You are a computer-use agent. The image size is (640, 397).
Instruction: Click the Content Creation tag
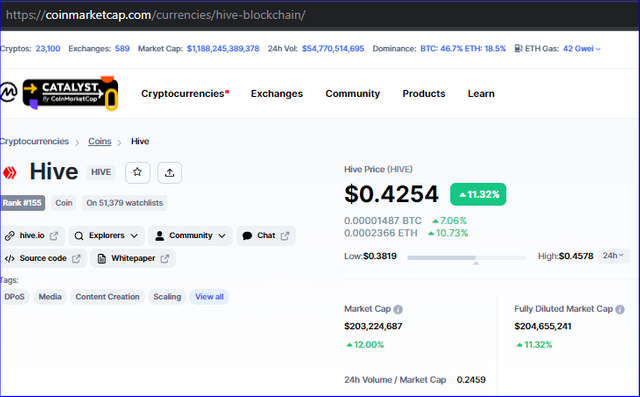point(107,297)
